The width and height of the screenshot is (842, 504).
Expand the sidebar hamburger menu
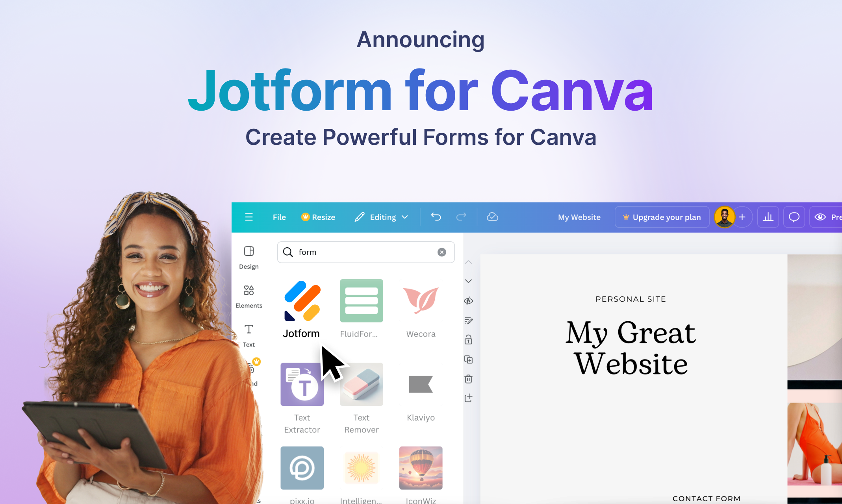coord(249,217)
